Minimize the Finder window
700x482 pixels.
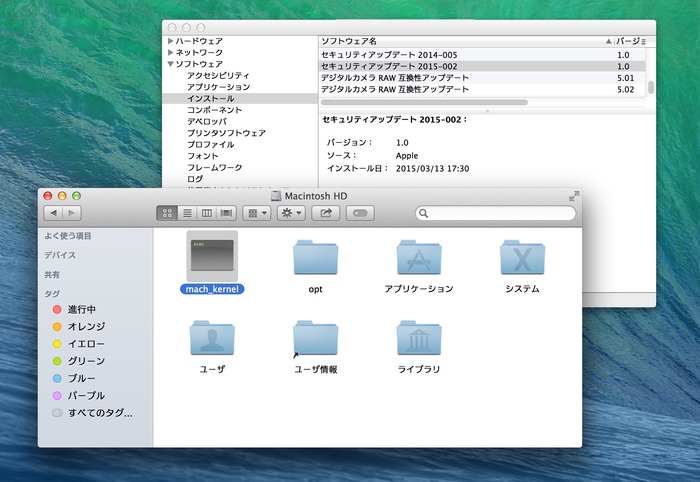[x=62, y=196]
